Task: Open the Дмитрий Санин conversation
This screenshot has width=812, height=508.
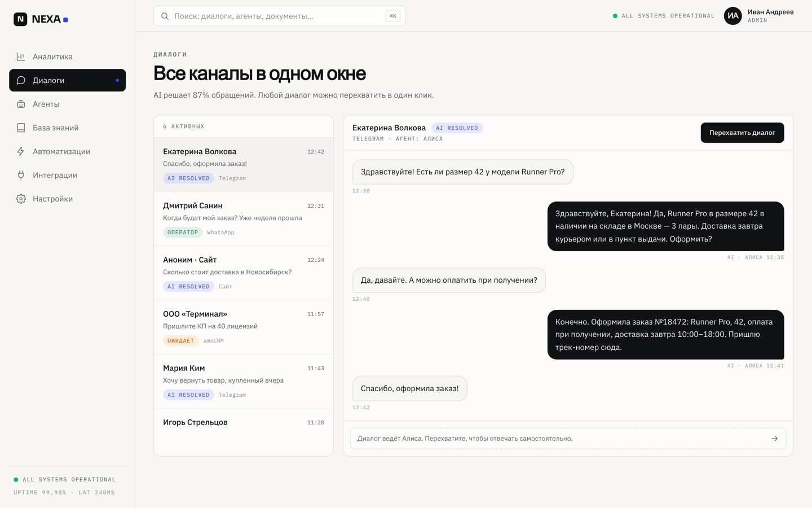Action: (x=244, y=218)
